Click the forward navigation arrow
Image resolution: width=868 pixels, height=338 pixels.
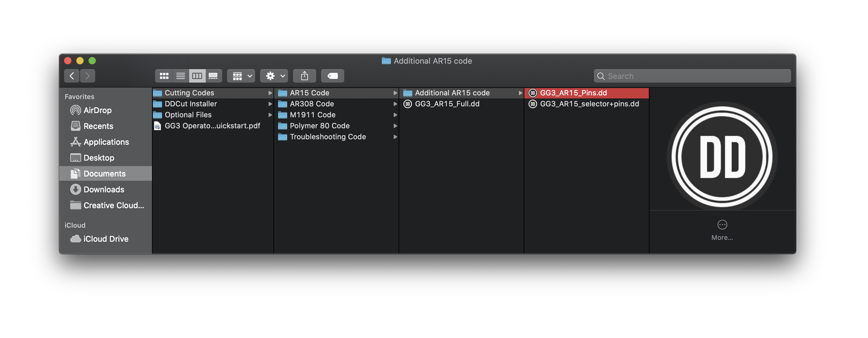tap(88, 76)
